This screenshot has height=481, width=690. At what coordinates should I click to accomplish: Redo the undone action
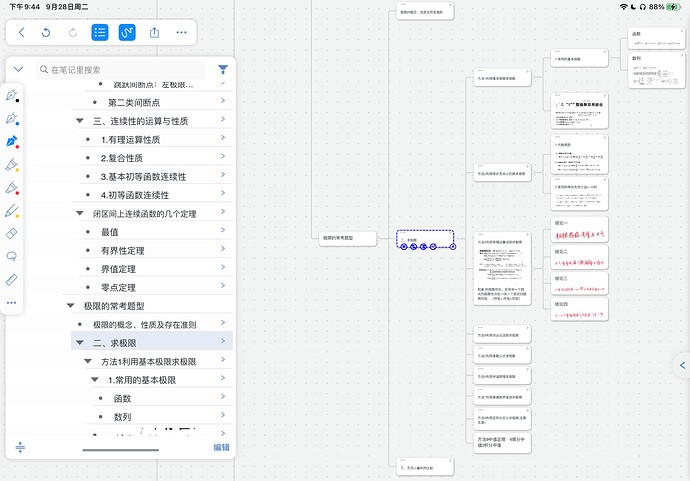click(73, 32)
